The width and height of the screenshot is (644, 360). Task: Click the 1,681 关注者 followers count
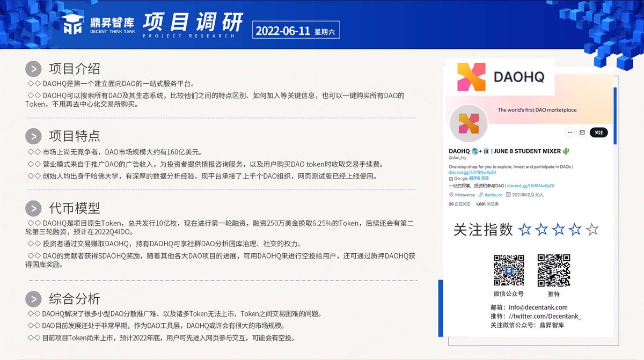click(487, 204)
